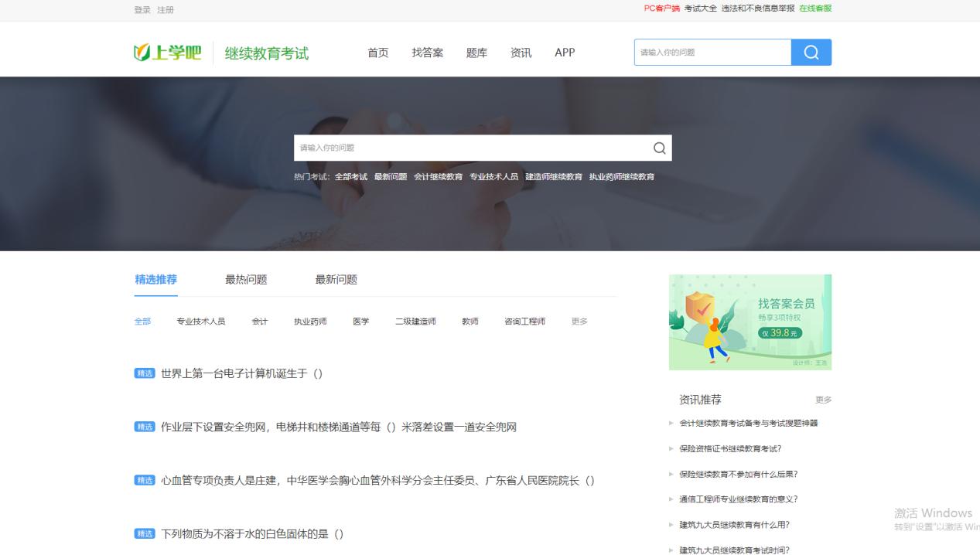Select the 执业药师 category filter
The width and height of the screenshot is (980, 555).
click(310, 321)
